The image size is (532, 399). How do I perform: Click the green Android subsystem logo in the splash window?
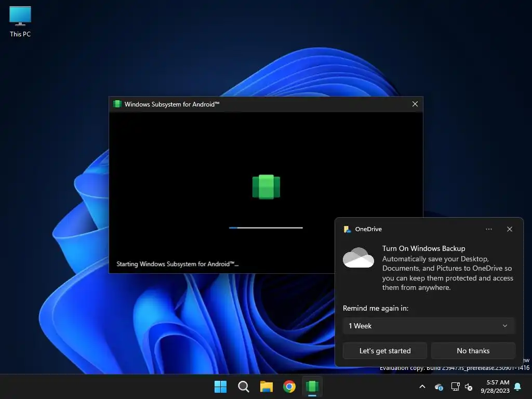[x=266, y=187]
